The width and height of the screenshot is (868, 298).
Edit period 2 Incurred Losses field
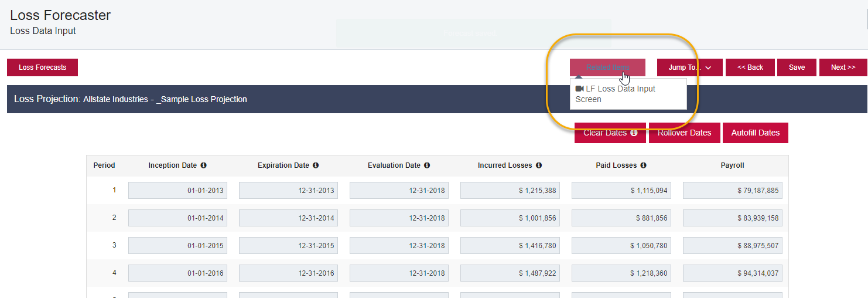click(510, 218)
